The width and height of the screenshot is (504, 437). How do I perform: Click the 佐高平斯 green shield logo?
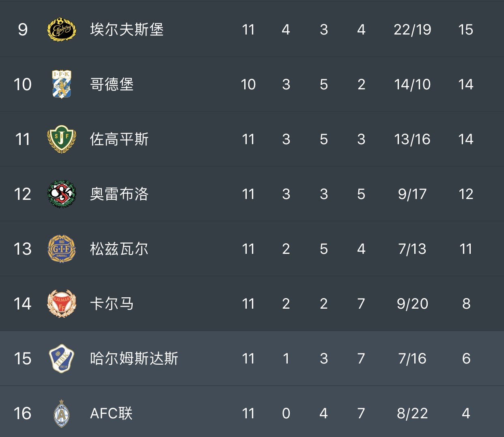(62, 139)
